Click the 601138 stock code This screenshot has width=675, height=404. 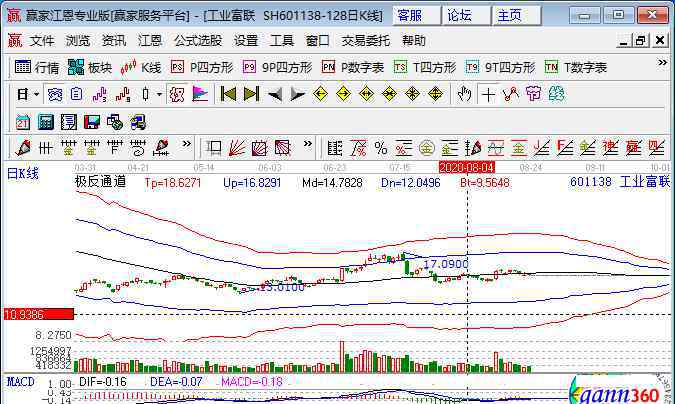pos(591,182)
